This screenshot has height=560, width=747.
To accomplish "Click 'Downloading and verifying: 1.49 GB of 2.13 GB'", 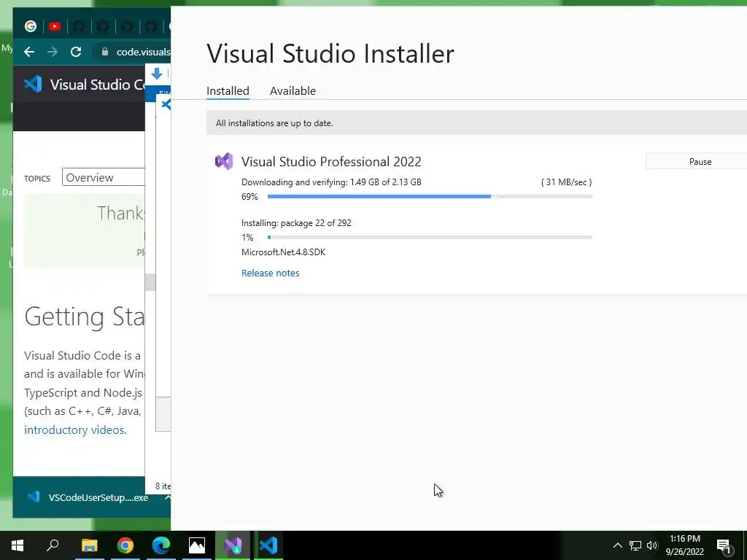I will coord(331,182).
